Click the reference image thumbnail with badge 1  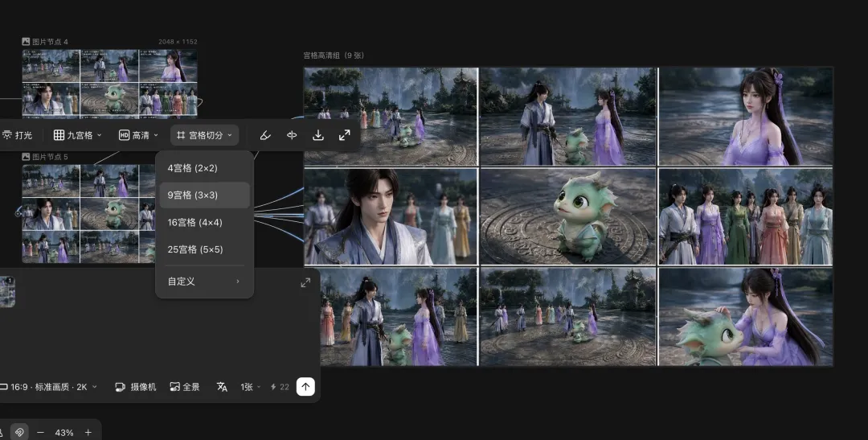tap(7, 292)
